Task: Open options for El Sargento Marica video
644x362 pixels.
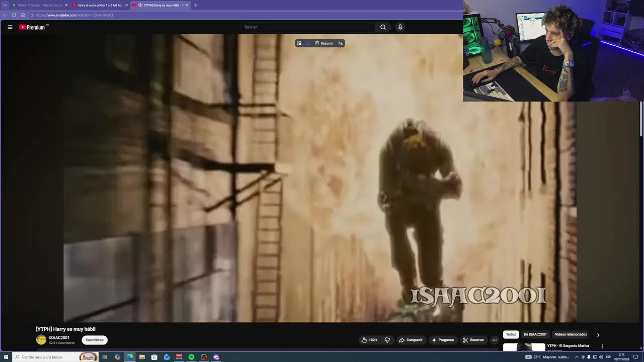Action: tap(602, 346)
